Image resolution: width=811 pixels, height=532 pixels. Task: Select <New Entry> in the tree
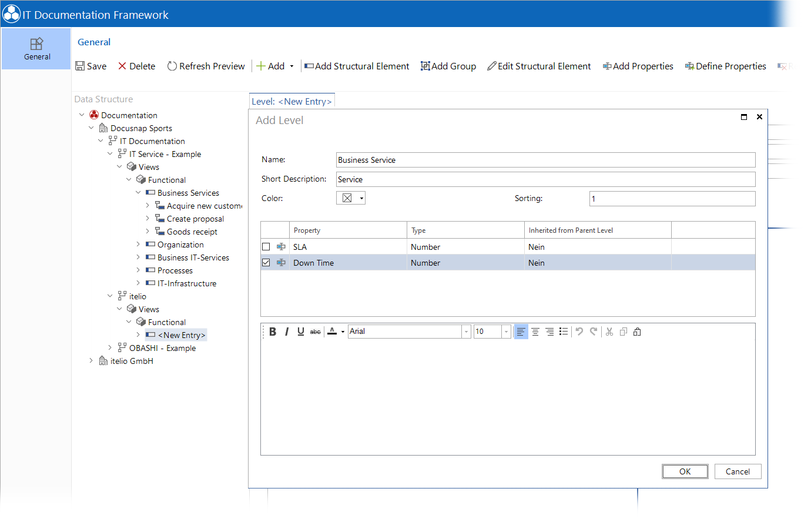[x=182, y=335]
